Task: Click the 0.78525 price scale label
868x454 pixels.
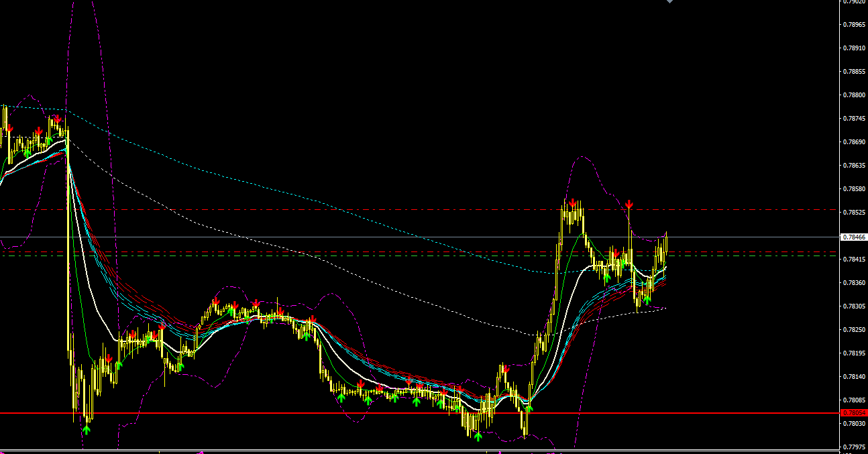Action: click(x=854, y=213)
